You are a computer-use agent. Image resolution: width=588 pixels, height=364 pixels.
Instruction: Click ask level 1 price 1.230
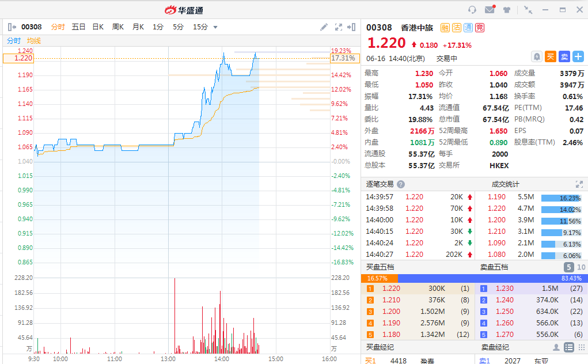pos(504,289)
